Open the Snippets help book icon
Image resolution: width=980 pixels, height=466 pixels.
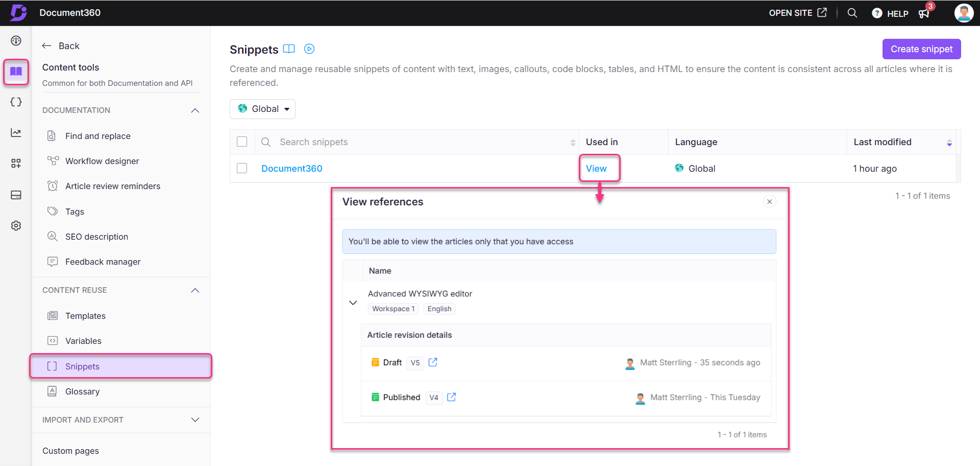pos(289,49)
